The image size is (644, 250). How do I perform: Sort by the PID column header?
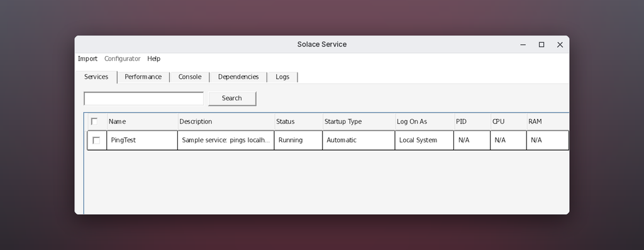(472, 122)
